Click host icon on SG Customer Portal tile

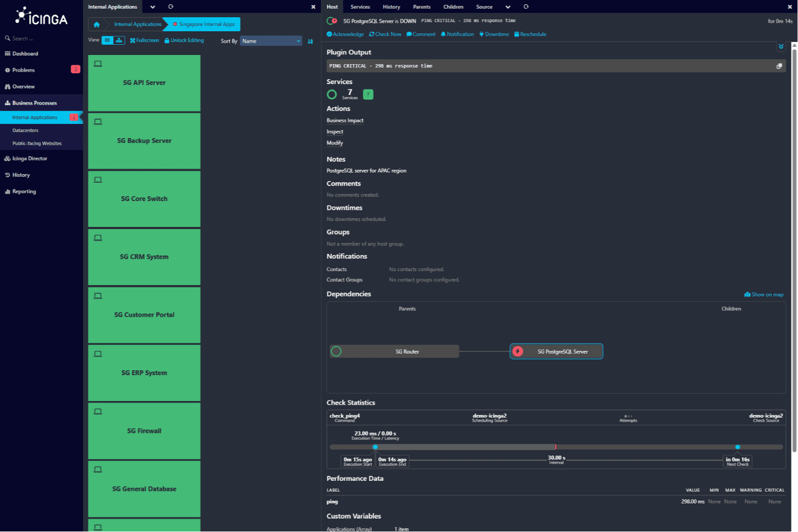98,296
